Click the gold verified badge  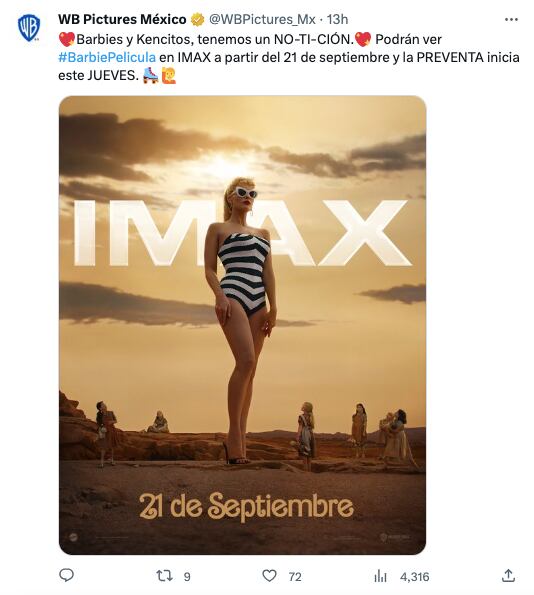pyautogui.click(x=197, y=19)
